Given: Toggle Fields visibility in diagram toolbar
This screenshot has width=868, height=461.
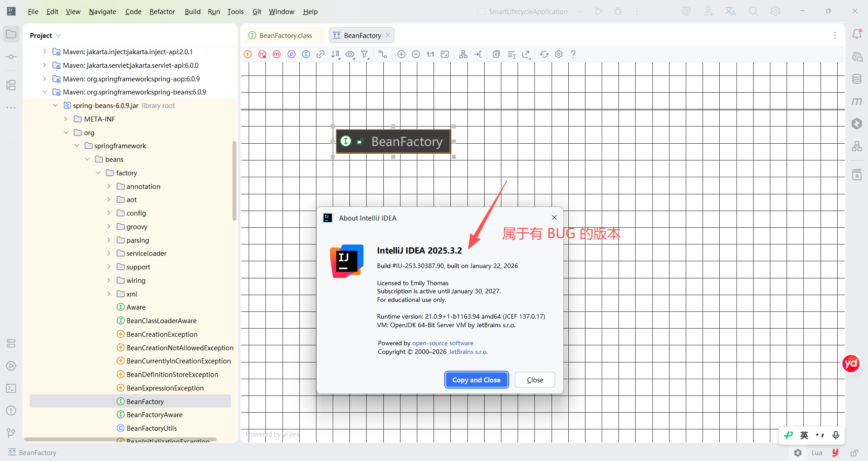Looking at the screenshot, I should 248,54.
